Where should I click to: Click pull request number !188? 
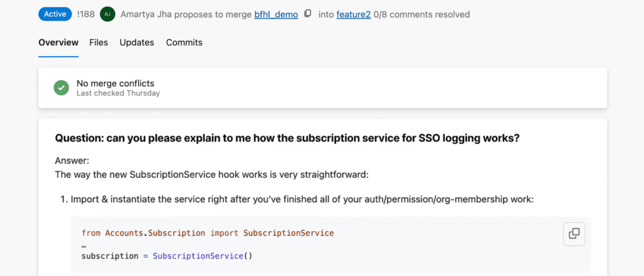[x=86, y=14]
